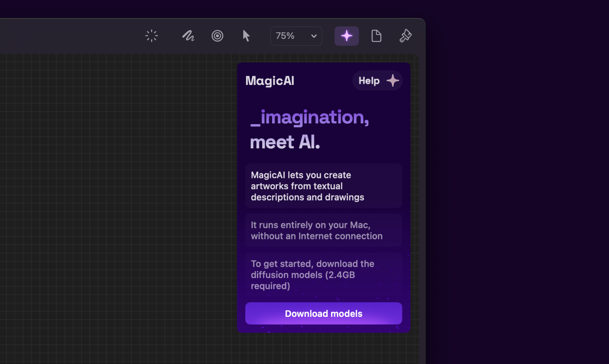The image size is (609, 364).
Task: Click the Help button in MagicAI panel
Action: click(377, 80)
